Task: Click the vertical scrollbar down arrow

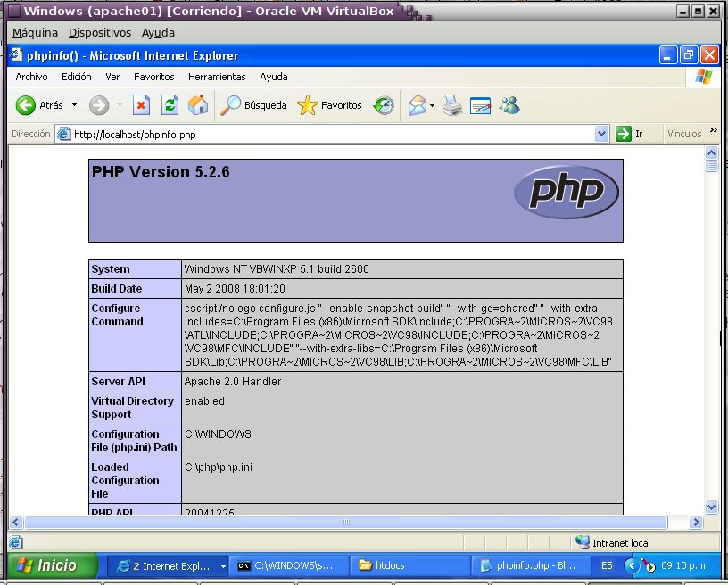Action: point(711,507)
